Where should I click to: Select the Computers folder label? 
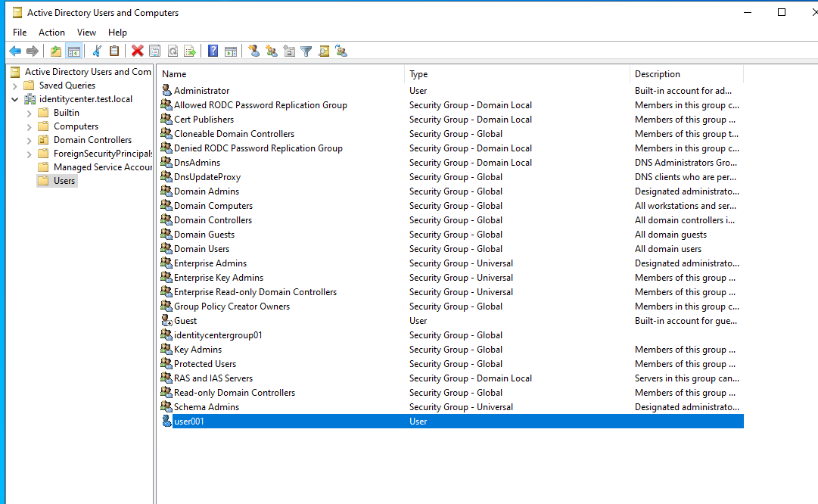[x=76, y=126]
